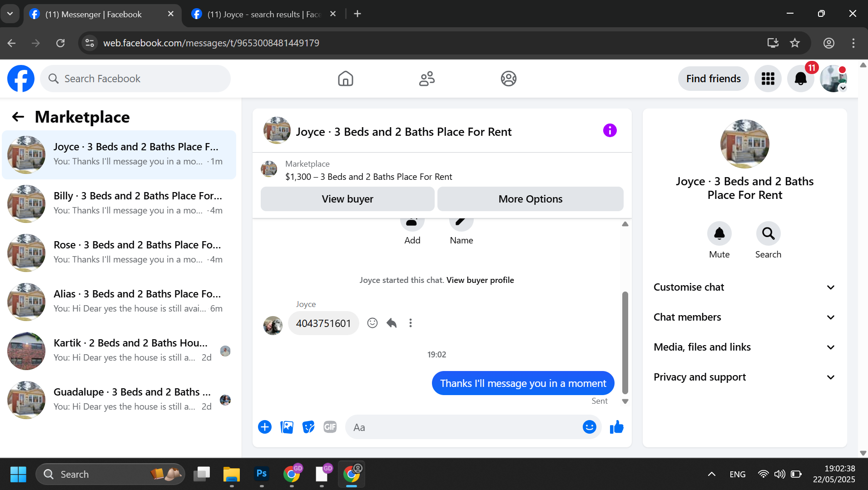Open the View buyer profile link
Screen dimensions: 868x490
(x=480, y=280)
